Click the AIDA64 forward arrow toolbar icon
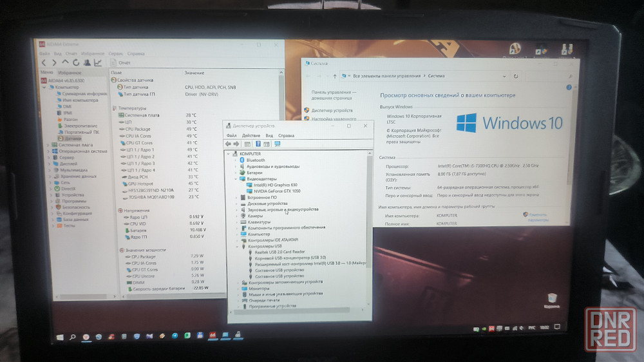Screen dimensions: 644x362 pos(54,62)
